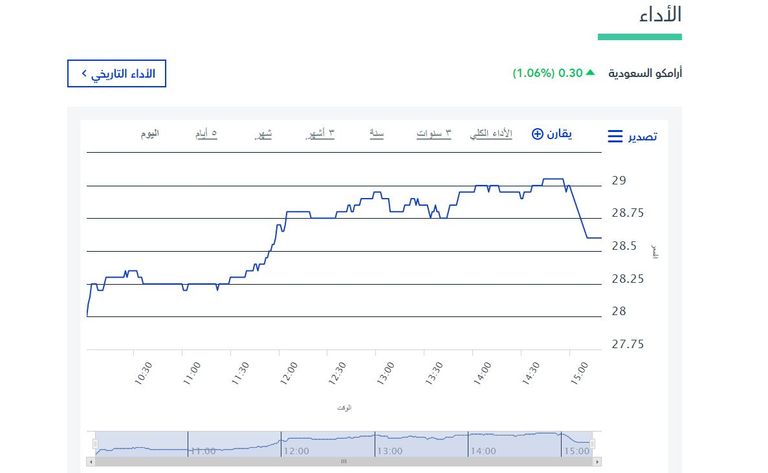Switch chart to شهر (one month) range
This screenshot has width=768, height=473.
(264, 133)
